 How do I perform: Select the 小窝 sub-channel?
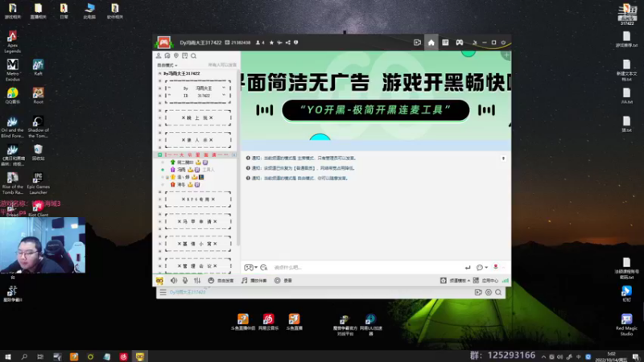(197, 244)
